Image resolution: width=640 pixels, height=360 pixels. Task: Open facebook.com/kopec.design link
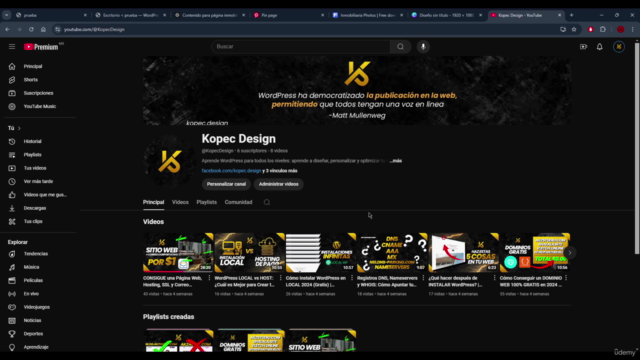[231, 171]
